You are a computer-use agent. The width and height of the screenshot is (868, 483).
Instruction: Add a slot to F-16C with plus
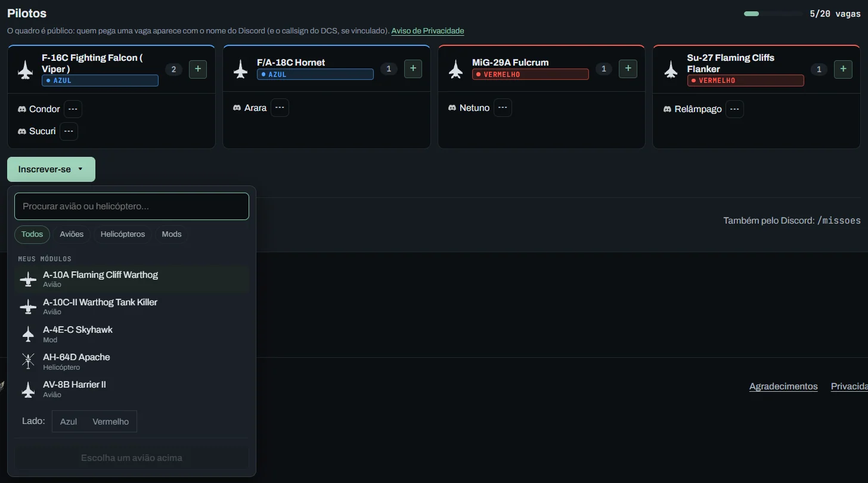[x=198, y=69]
